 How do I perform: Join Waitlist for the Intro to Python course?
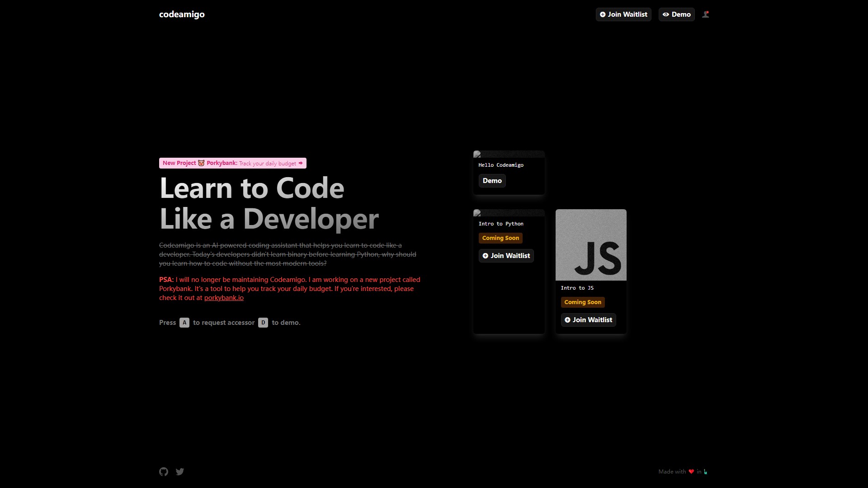coord(506,255)
